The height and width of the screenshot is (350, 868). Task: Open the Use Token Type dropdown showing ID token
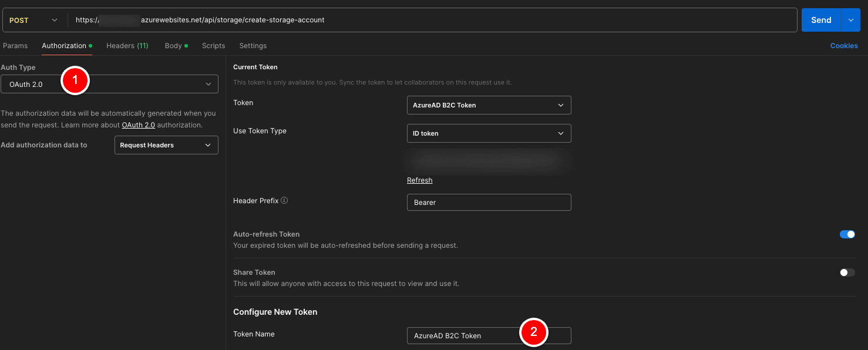tap(489, 133)
